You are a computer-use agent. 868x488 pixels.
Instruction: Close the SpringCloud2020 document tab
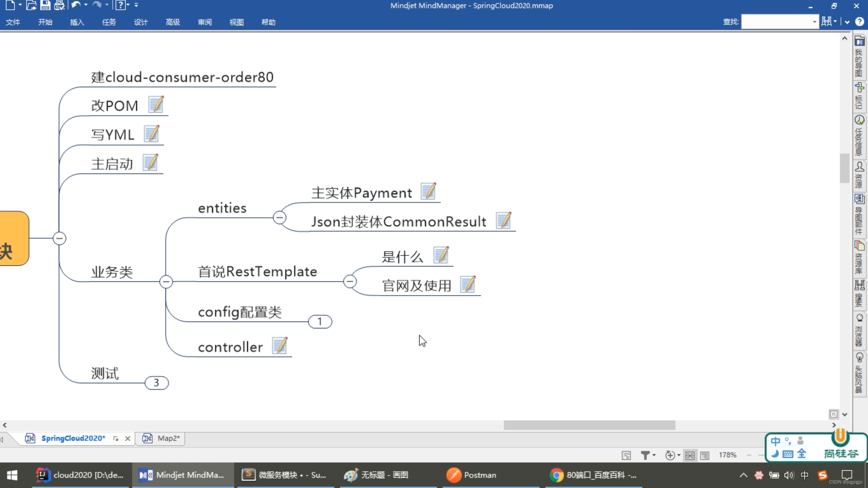click(x=128, y=438)
